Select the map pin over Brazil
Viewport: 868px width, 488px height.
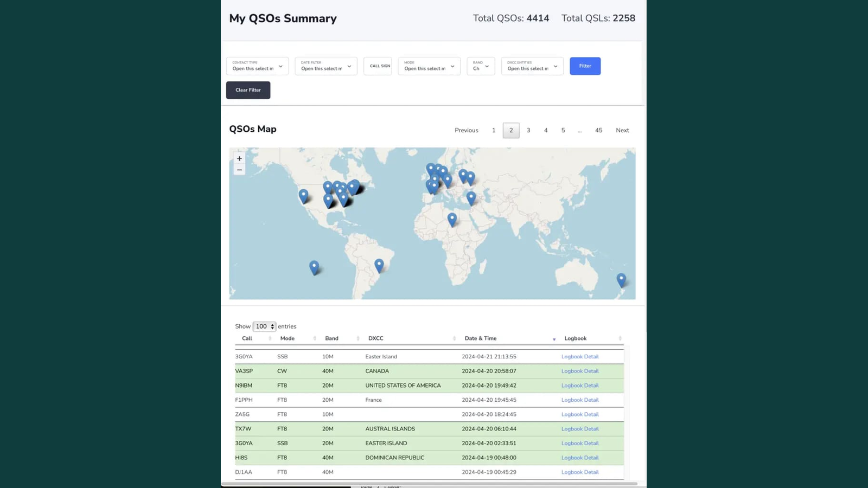[x=379, y=265]
